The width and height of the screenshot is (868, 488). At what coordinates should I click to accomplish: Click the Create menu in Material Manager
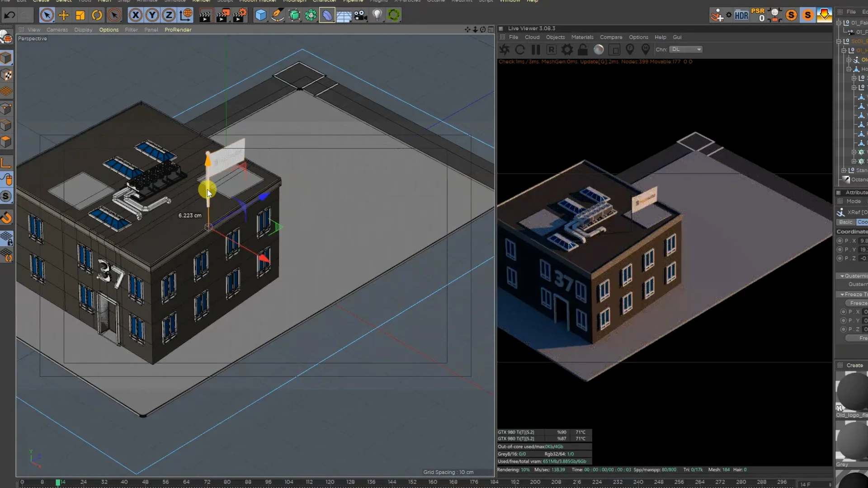click(x=854, y=366)
